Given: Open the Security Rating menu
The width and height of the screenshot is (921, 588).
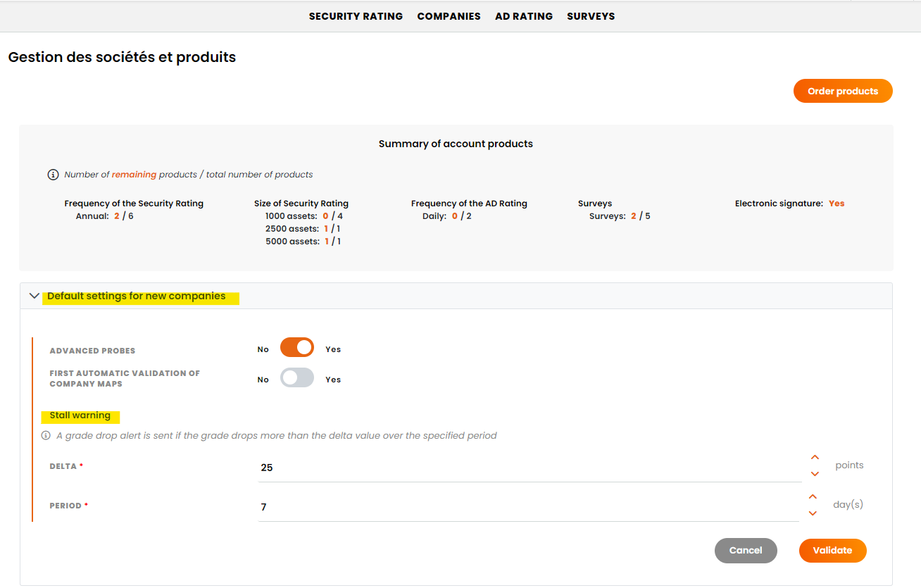Looking at the screenshot, I should click(x=356, y=16).
